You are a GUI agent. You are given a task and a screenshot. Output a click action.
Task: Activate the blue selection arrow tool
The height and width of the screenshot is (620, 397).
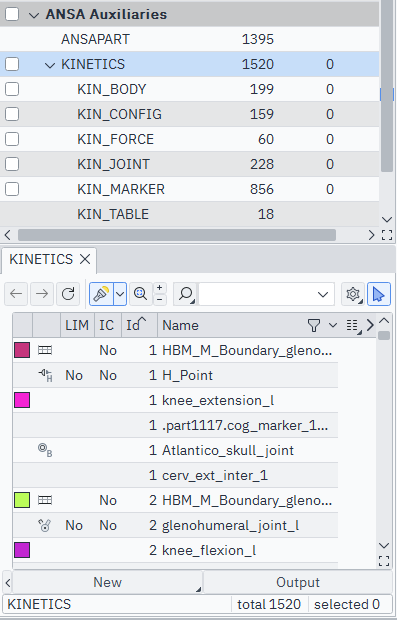[x=379, y=294]
